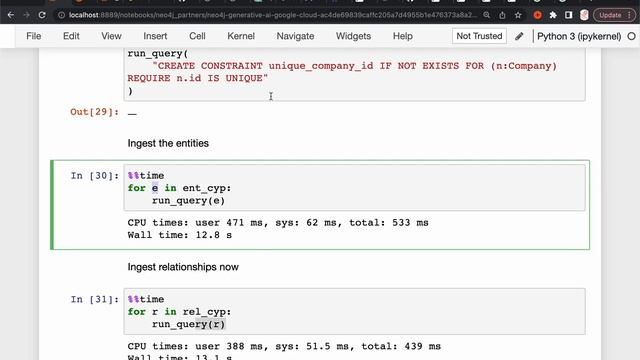
Task: Open the Kernel menu
Action: click(241, 36)
